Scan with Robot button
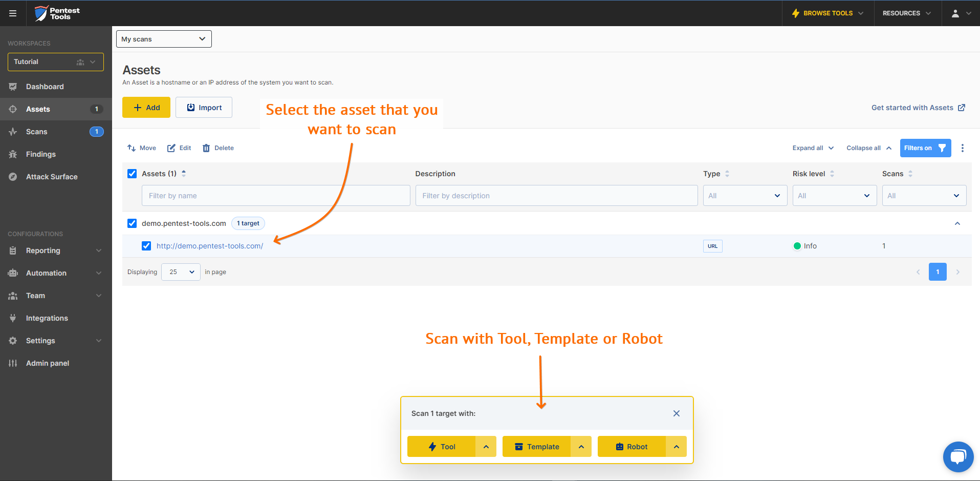Screen dimensions: 980x481 click(631, 447)
